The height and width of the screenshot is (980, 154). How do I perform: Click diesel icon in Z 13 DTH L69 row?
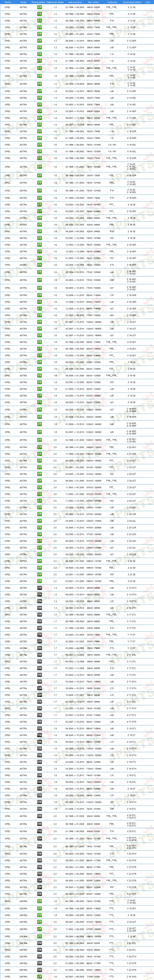pos(40,608)
